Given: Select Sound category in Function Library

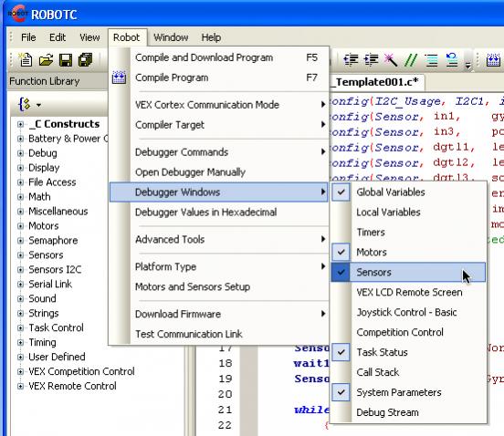Looking at the screenshot, I should pos(42,298).
